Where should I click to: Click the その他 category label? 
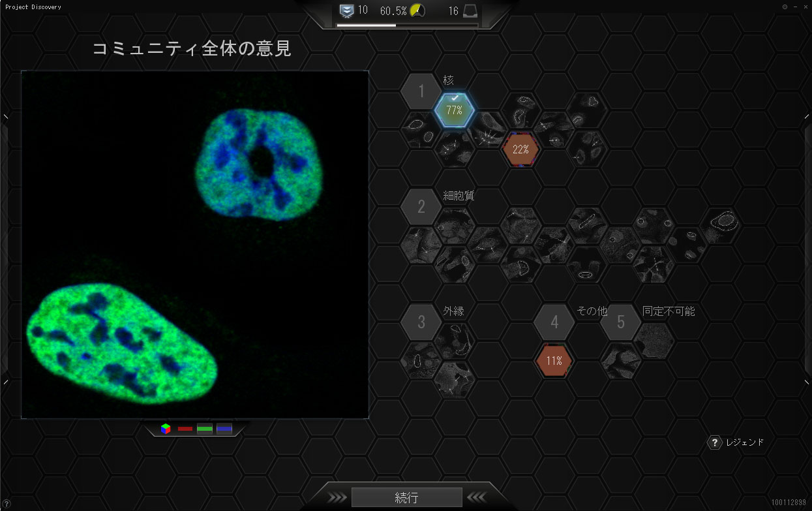(592, 311)
